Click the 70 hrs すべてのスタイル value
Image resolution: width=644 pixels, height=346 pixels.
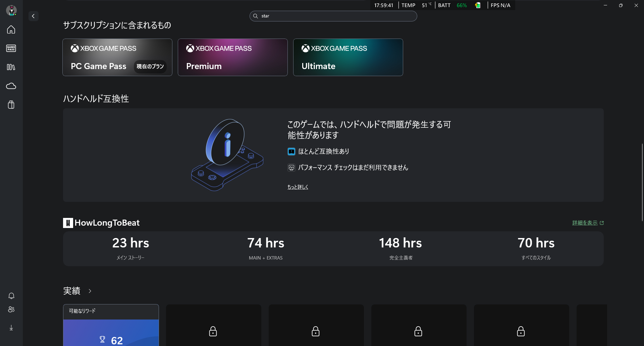pos(536,243)
